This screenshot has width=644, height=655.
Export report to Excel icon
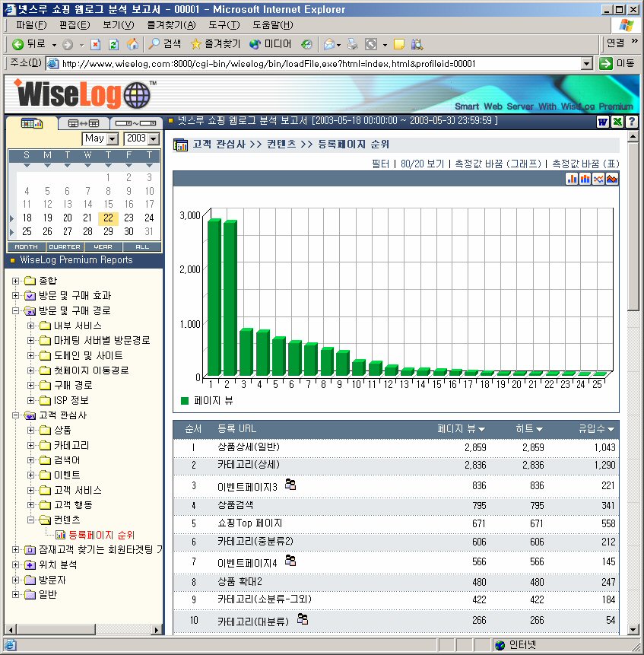617,122
